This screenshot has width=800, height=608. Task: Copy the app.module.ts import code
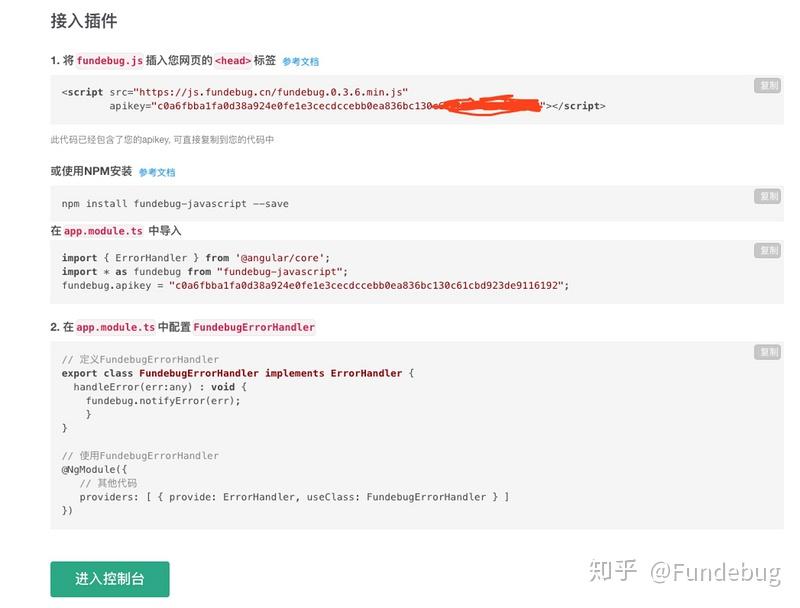766,250
